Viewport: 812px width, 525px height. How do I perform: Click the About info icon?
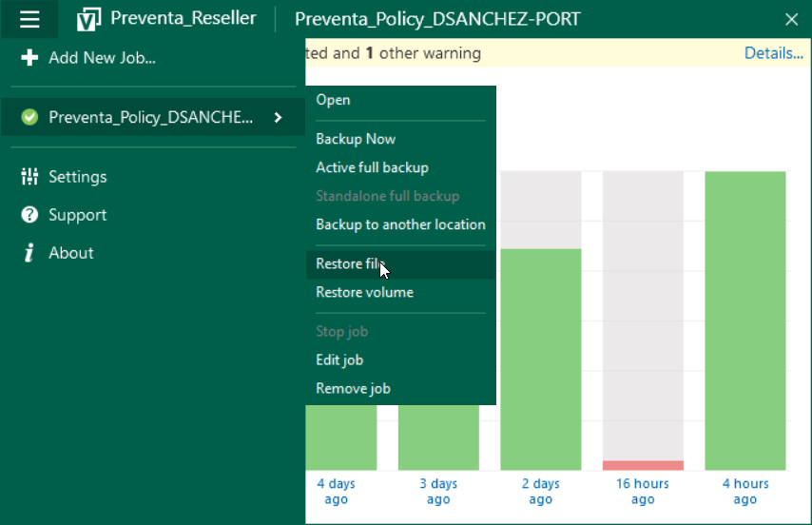[29, 253]
